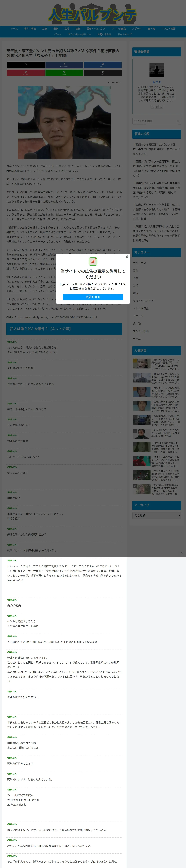The height and width of the screenshot is (868, 186).
Task: Open author レオン profile link
Action: coord(157,82)
